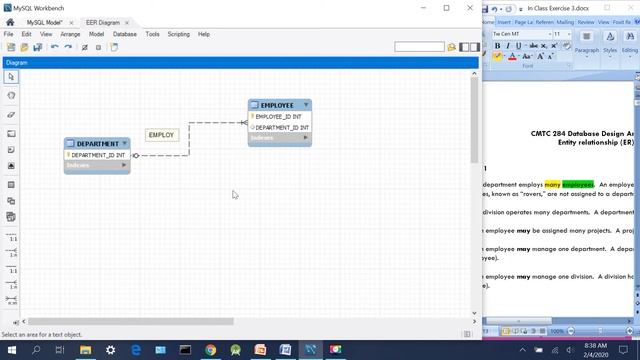
Task: Click the new diagram clipboard icon
Action: click(x=114, y=47)
